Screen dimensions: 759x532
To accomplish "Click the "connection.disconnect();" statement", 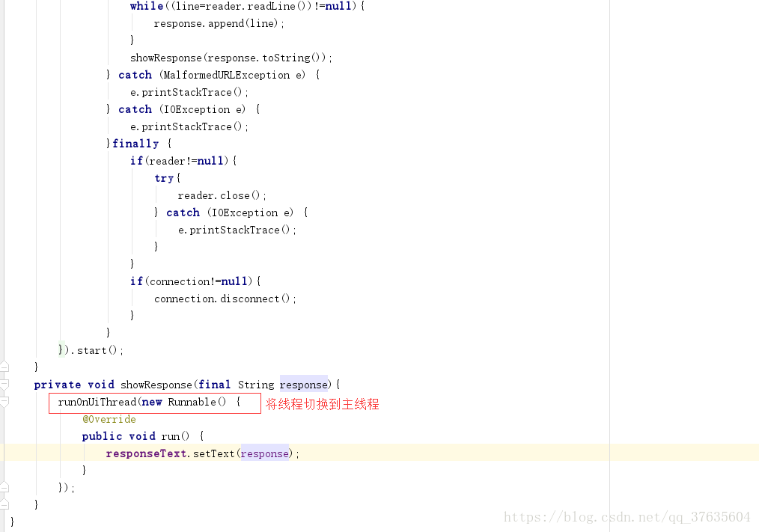I will click(225, 299).
